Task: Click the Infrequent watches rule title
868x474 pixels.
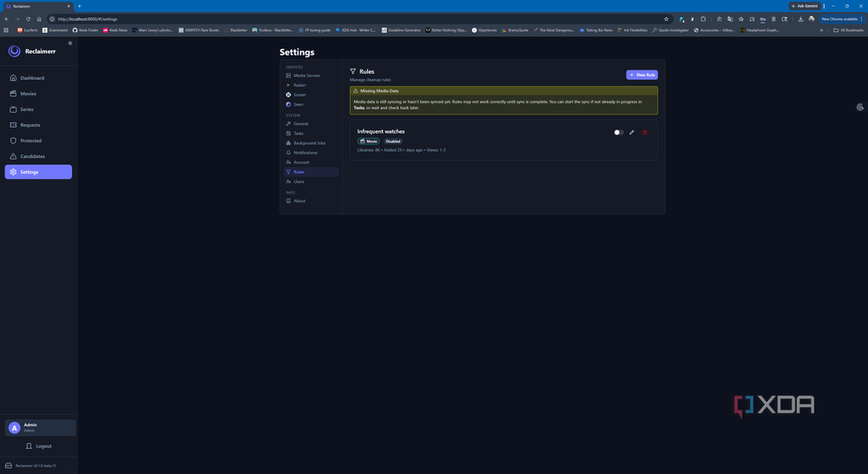Action: coord(381,131)
